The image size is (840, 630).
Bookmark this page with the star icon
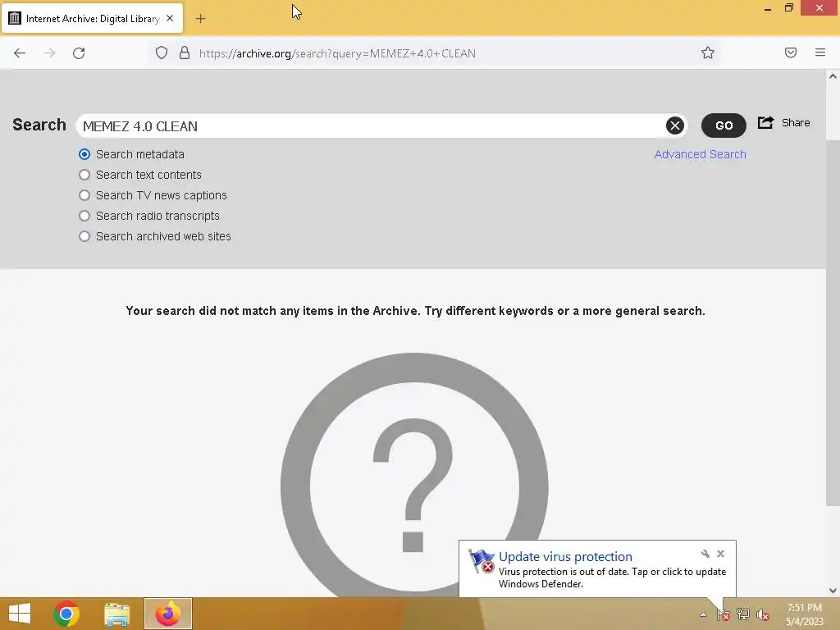[708, 52]
